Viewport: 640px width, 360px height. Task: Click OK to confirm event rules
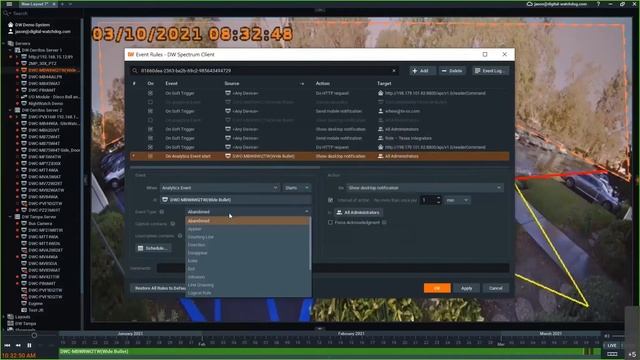[437, 288]
